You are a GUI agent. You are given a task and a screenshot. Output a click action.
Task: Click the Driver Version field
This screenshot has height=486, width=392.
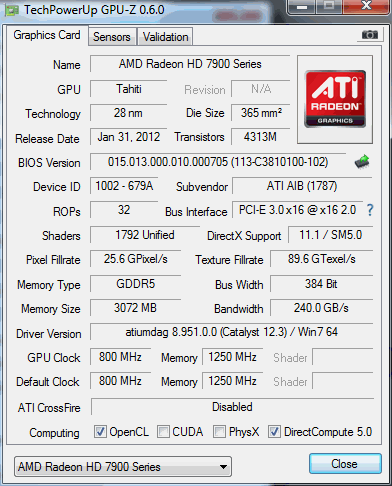click(x=231, y=332)
